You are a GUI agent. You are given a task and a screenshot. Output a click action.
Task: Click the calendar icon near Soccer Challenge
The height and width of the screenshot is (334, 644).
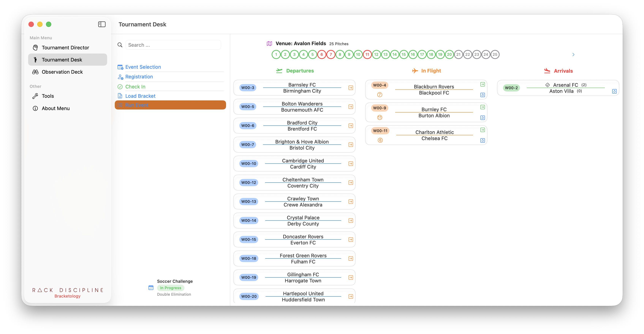[x=151, y=288]
